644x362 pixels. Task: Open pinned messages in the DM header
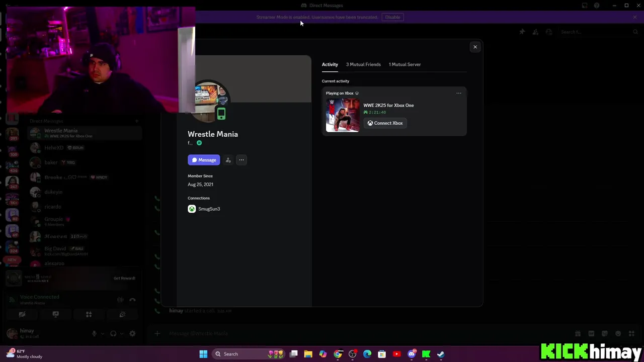pos(522,32)
